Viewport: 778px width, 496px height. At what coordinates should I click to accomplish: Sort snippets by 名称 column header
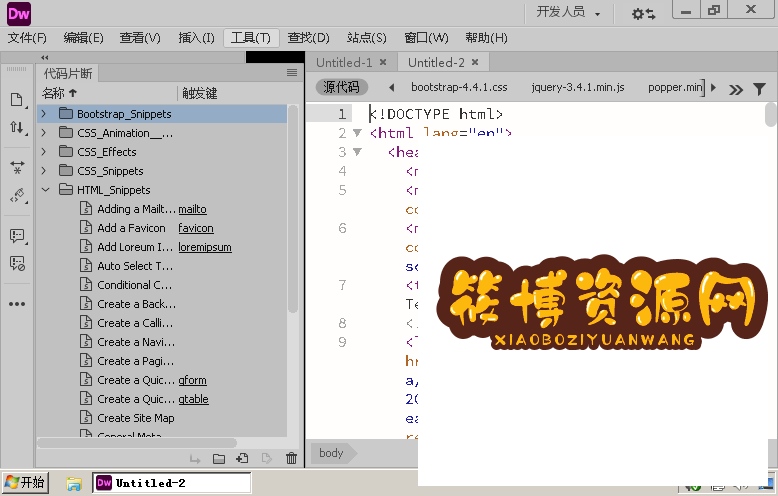pyautogui.click(x=60, y=93)
